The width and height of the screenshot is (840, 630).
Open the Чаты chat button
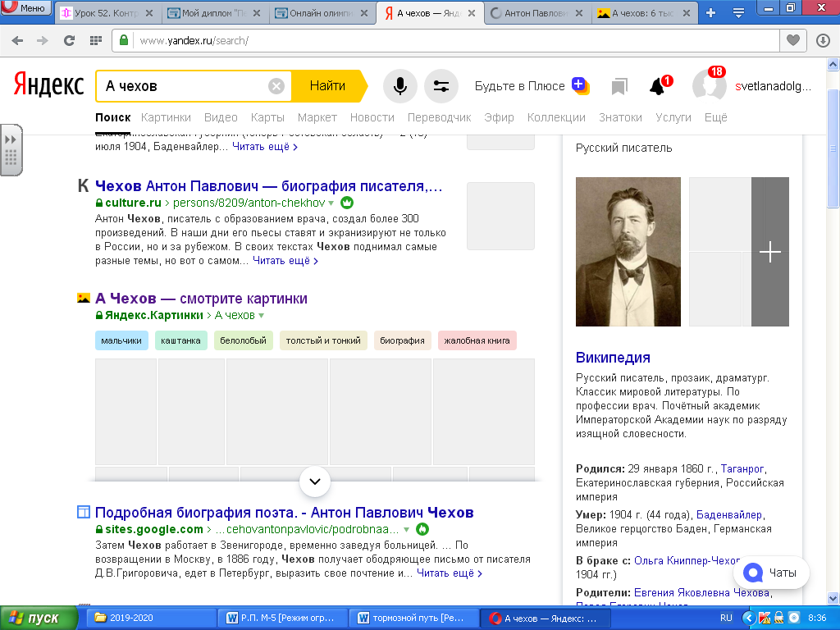click(771, 573)
